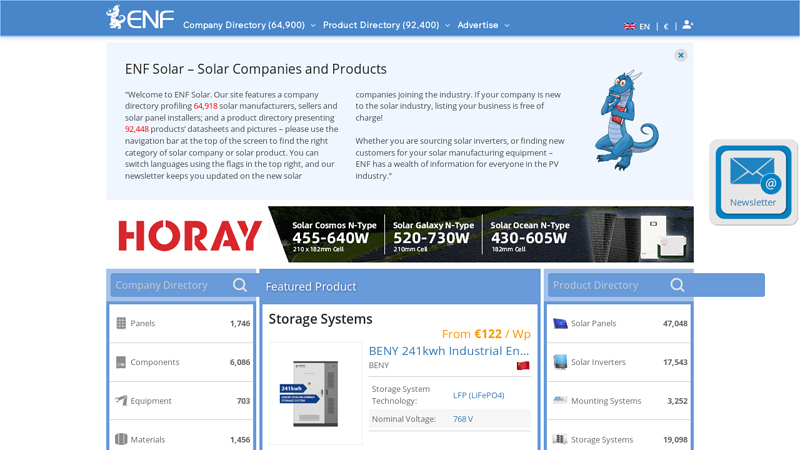Click the 64,918 companies count link
Screen dimensions: 800x450
pos(205,106)
